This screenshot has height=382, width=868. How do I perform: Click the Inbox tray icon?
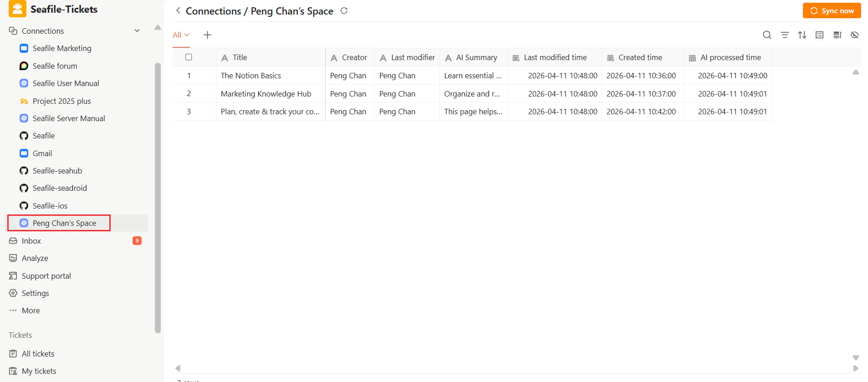[13, 241]
